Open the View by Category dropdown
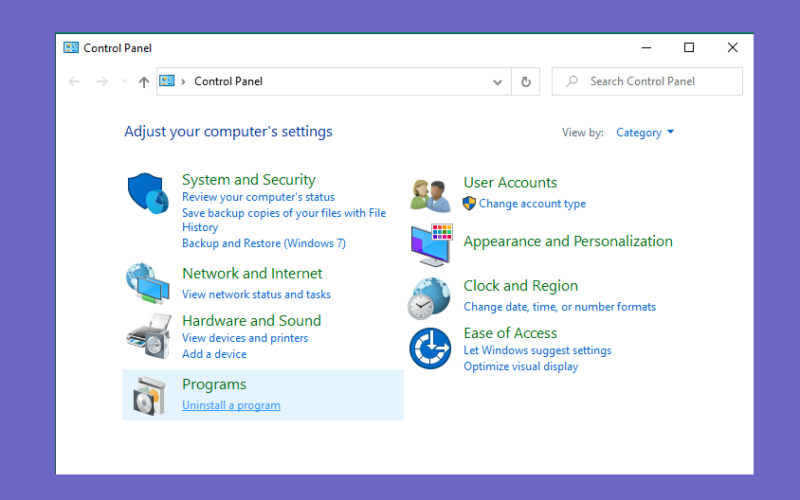Screen dimensions: 800x500 [x=645, y=133]
